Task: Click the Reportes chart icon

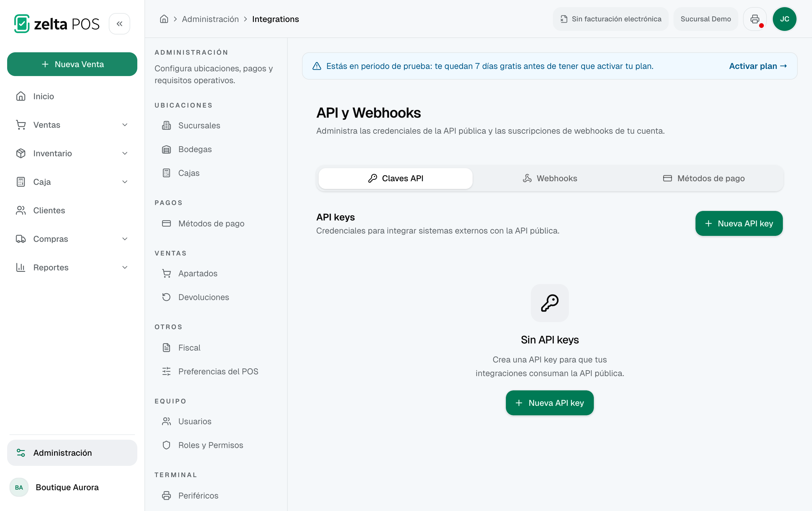Action: pos(21,267)
